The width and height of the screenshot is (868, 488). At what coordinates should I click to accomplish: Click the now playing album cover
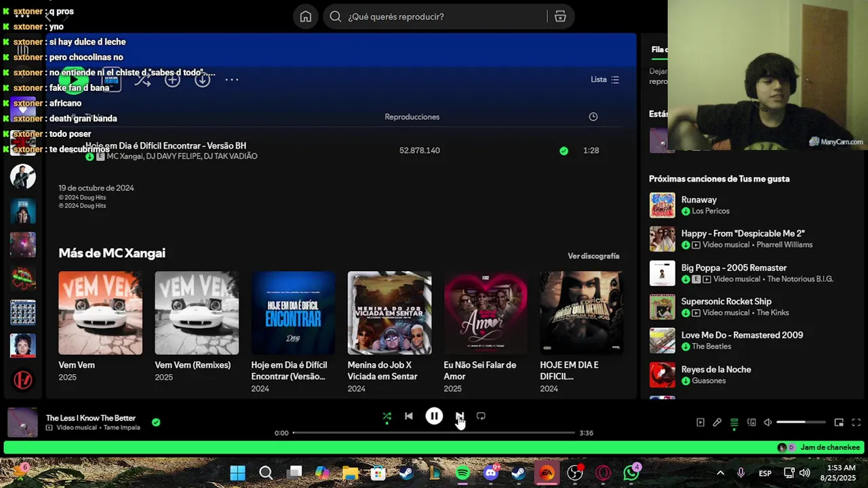(x=22, y=422)
